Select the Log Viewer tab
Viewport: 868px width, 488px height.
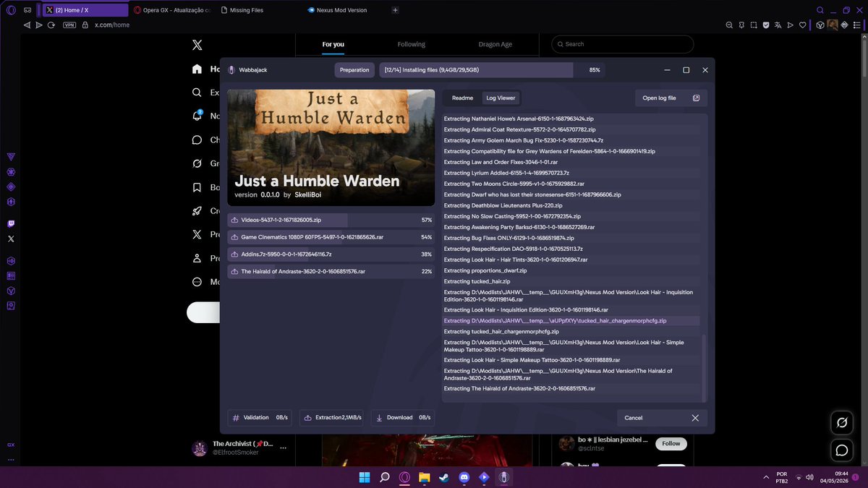501,98
